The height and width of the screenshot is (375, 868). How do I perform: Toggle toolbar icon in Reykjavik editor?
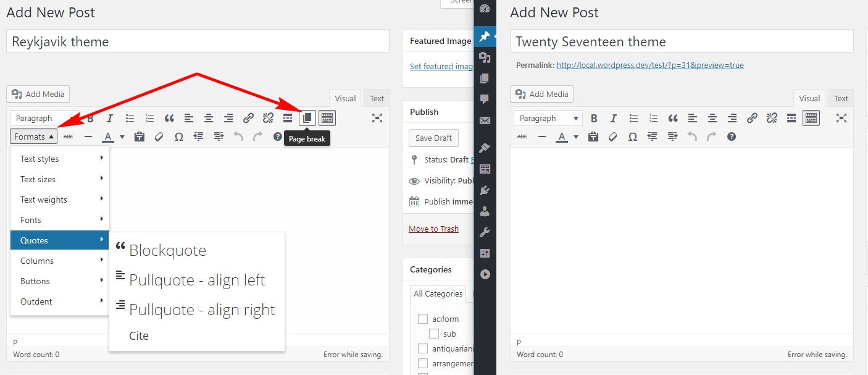pos(327,118)
